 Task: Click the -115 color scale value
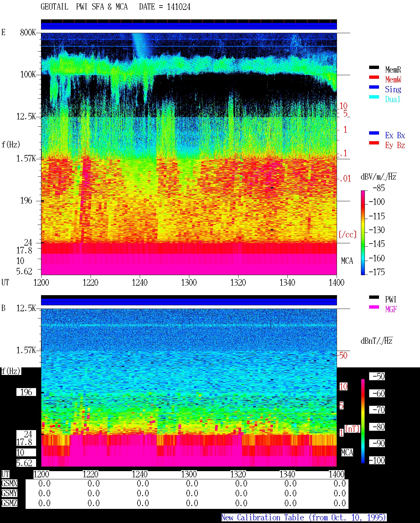point(377,216)
